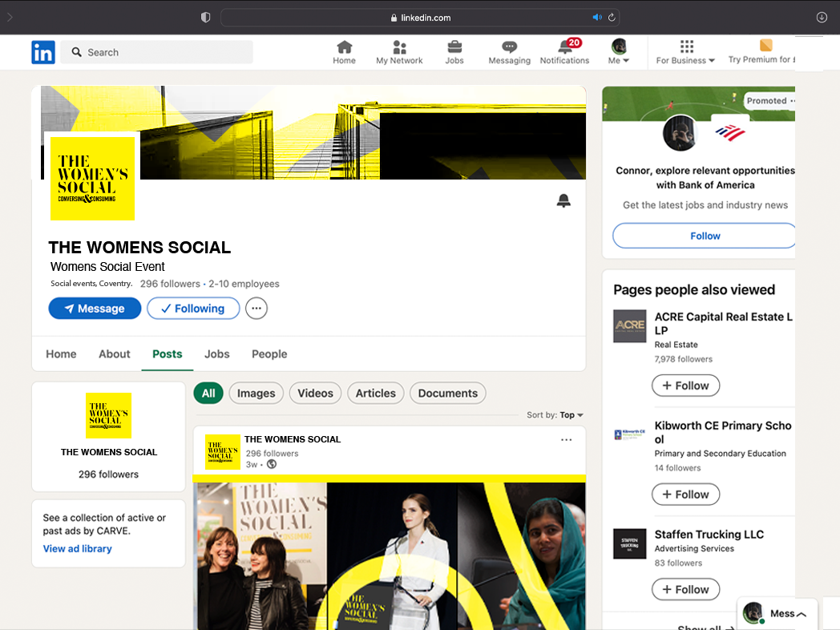Viewport: 840px width, 630px height.
Task: Click the browser reload icon
Action: pos(612,18)
